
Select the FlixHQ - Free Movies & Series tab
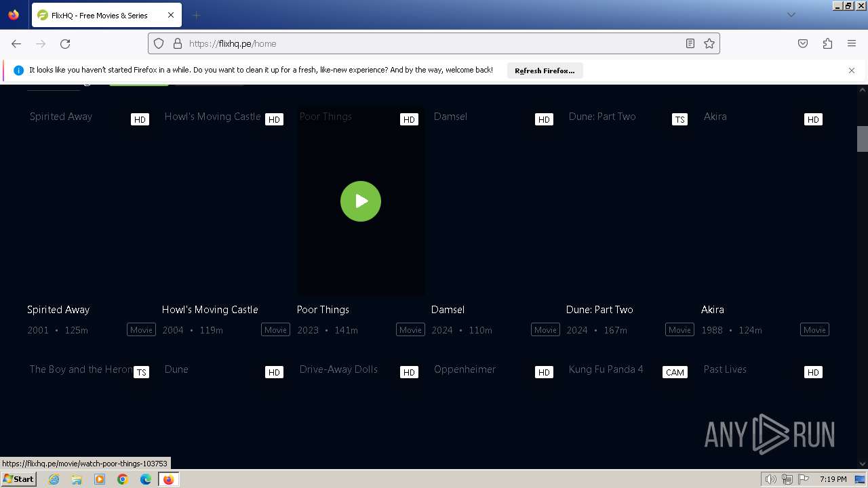pyautogui.click(x=106, y=15)
